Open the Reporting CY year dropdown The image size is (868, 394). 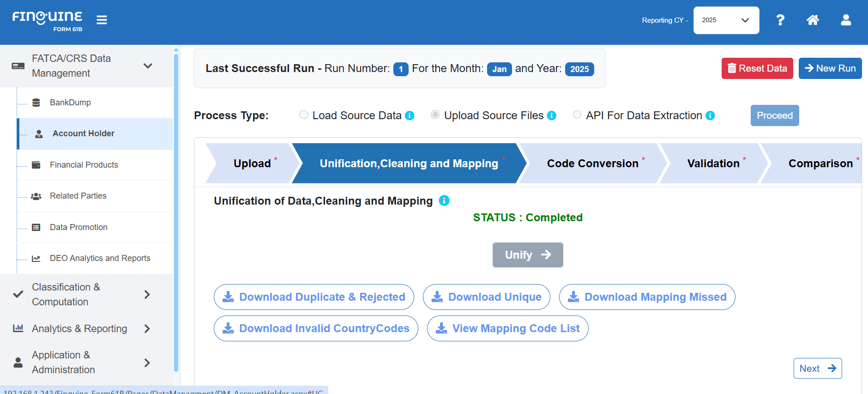pyautogui.click(x=726, y=20)
